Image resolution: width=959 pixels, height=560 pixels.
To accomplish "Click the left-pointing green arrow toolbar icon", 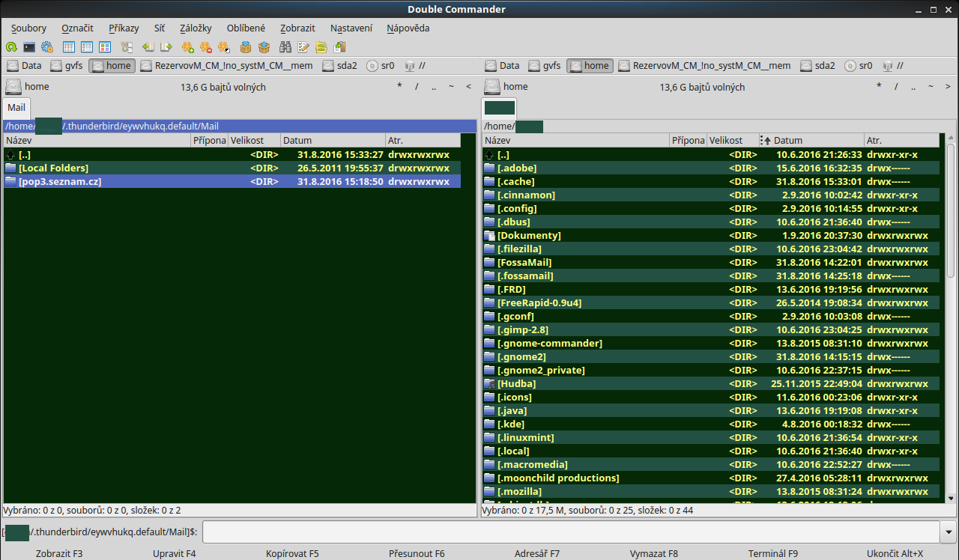I will pos(148,47).
